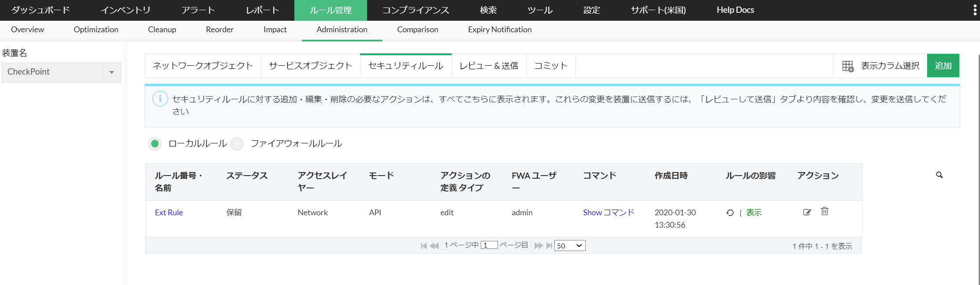Open the ダッシュボード menu
This screenshot has width=980, height=285.
[x=41, y=10]
